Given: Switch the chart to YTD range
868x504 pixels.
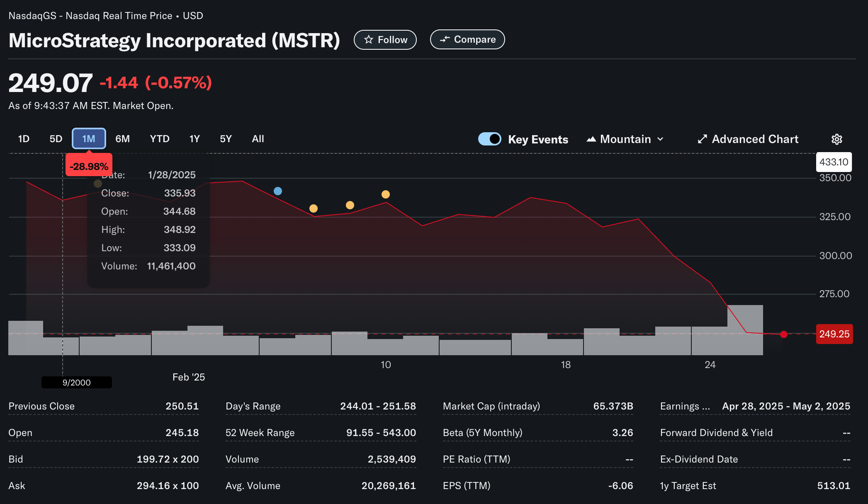Looking at the screenshot, I should point(159,139).
